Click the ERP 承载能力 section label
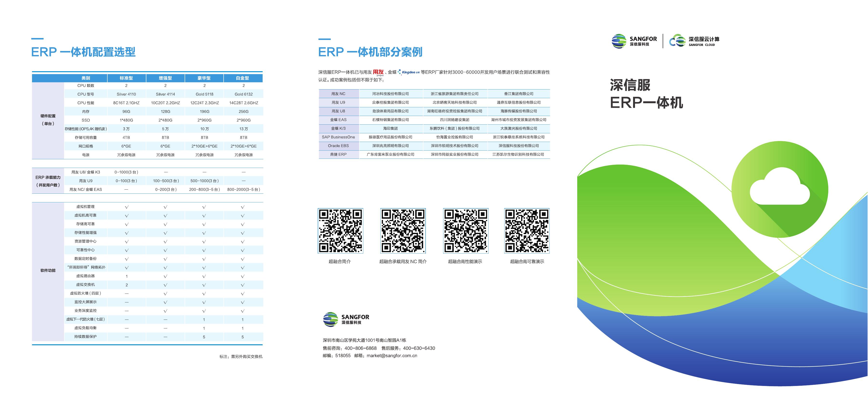The height and width of the screenshot is (397, 868). [x=48, y=181]
